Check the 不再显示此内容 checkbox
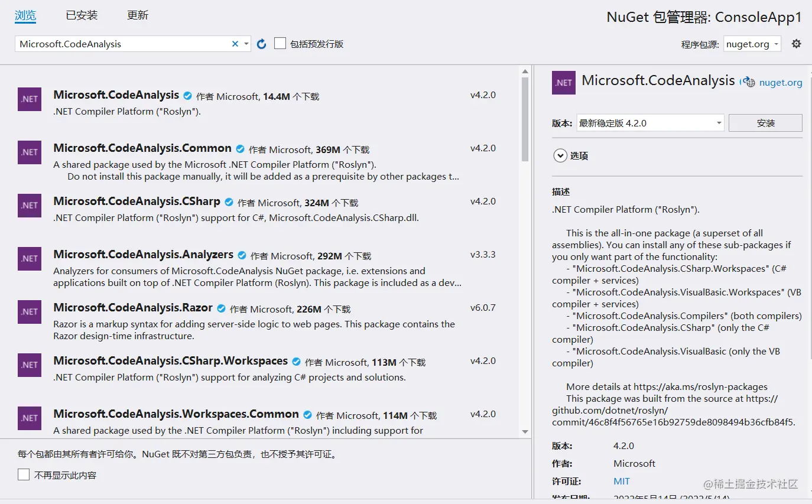812x504 pixels. coord(24,474)
